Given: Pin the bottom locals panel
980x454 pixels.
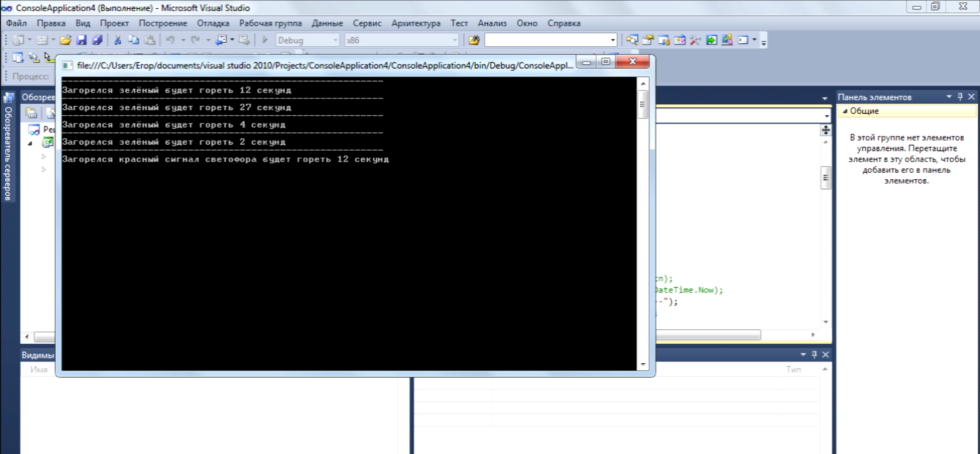Looking at the screenshot, I should coord(814,354).
